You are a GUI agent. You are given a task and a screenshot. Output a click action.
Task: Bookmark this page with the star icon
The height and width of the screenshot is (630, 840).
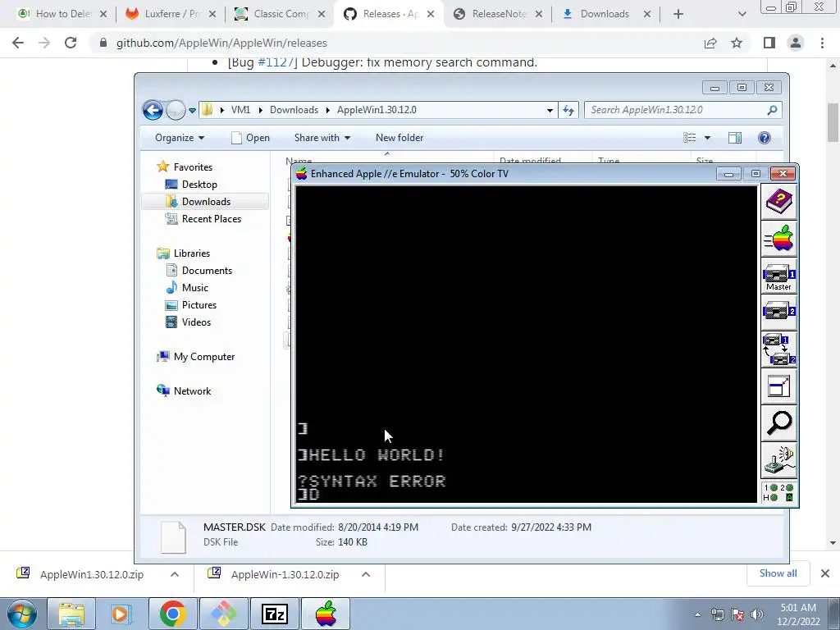(737, 43)
